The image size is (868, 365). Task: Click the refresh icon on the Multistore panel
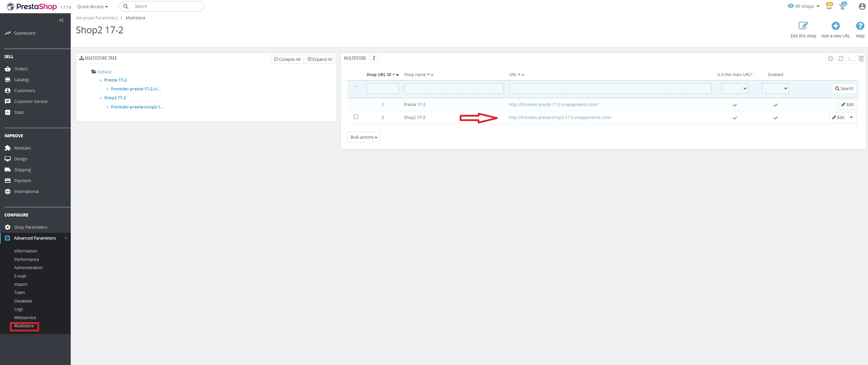pos(840,58)
